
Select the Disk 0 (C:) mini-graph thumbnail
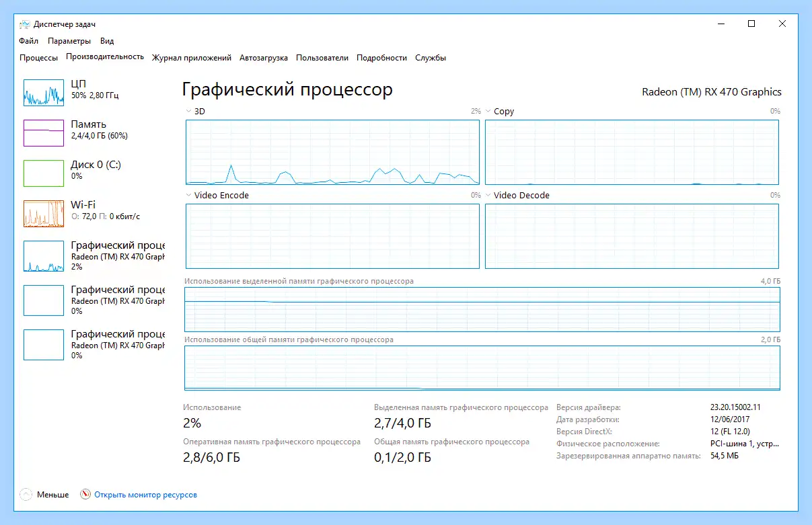click(x=43, y=173)
